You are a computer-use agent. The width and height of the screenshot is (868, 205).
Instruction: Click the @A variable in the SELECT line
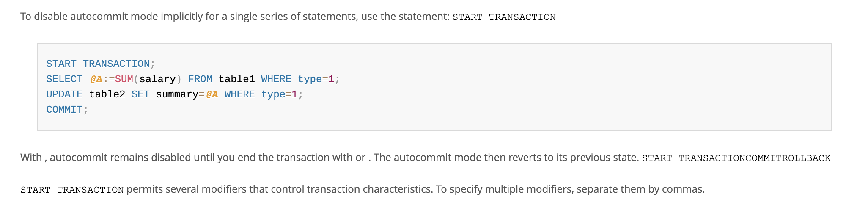coord(96,79)
